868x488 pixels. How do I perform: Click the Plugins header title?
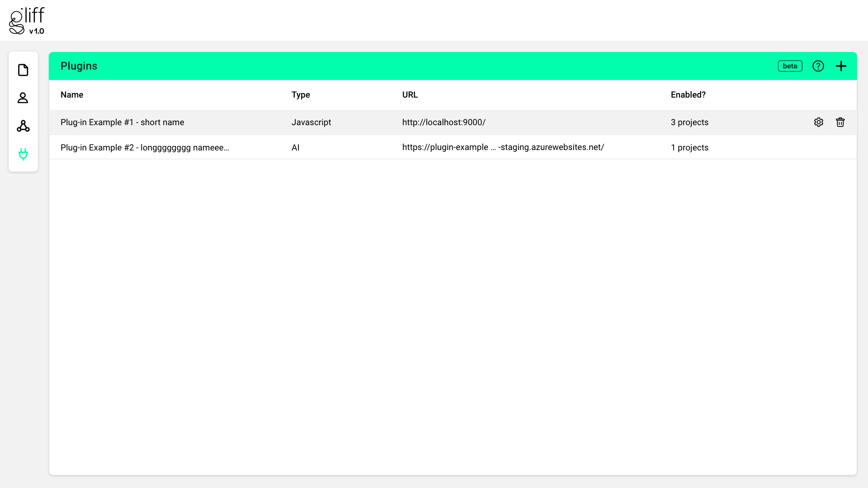click(79, 66)
